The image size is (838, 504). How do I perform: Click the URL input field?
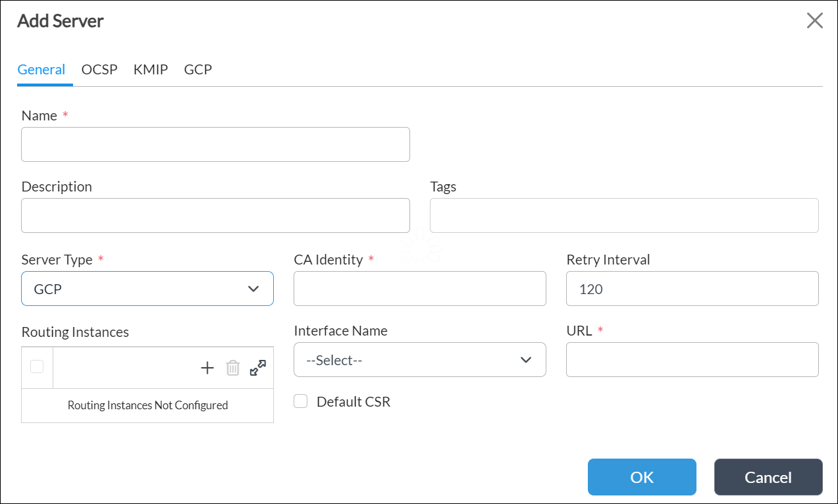click(692, 360)
